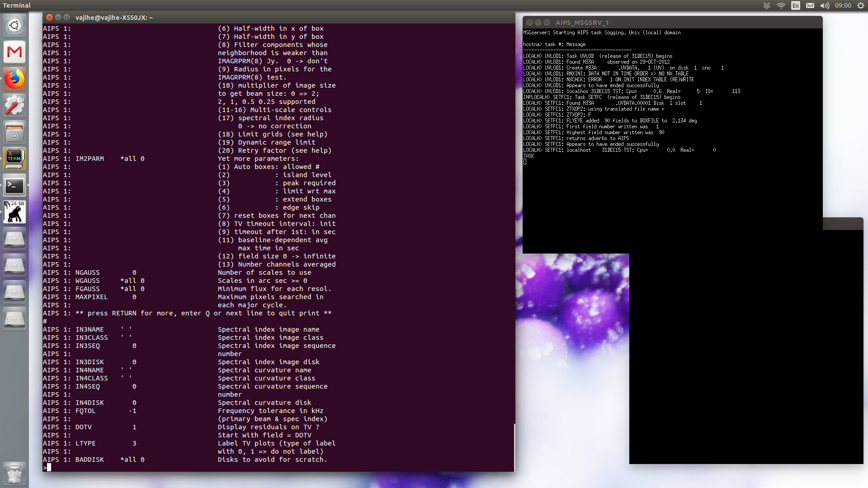Open the Files cabinet icon
Screen dimensions: 868x488
pos(14,132)
